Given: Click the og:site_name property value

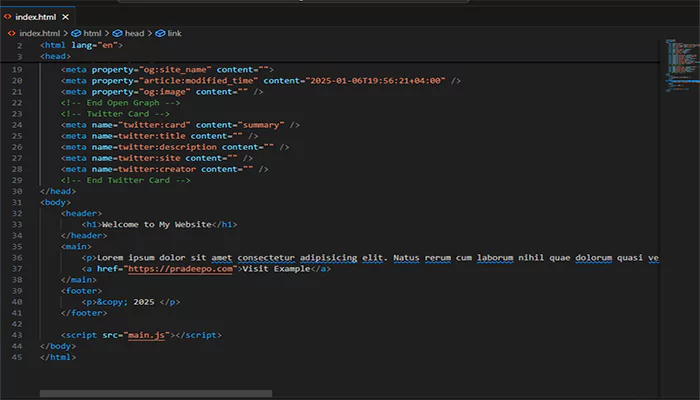Looking at the screenshot, I should point(175,70).
